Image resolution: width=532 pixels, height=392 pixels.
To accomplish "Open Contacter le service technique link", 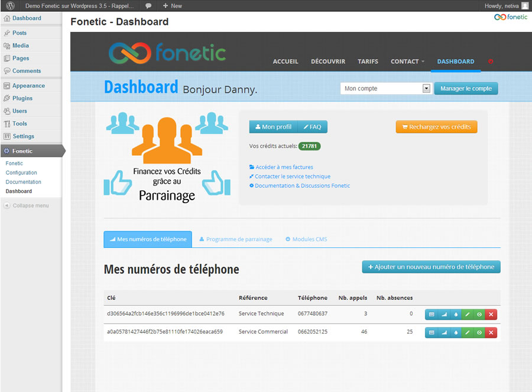I will pos(290,176).
